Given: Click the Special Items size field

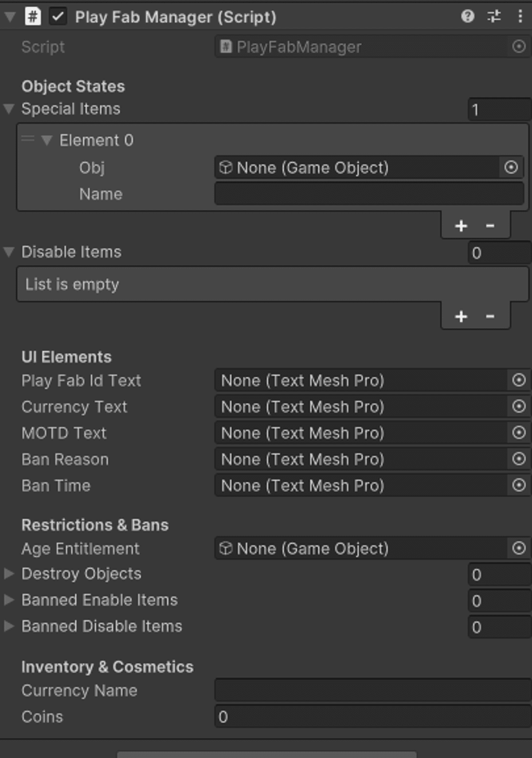Looking at the screenshot, I should pyautogui.click(x=499, y=110).
